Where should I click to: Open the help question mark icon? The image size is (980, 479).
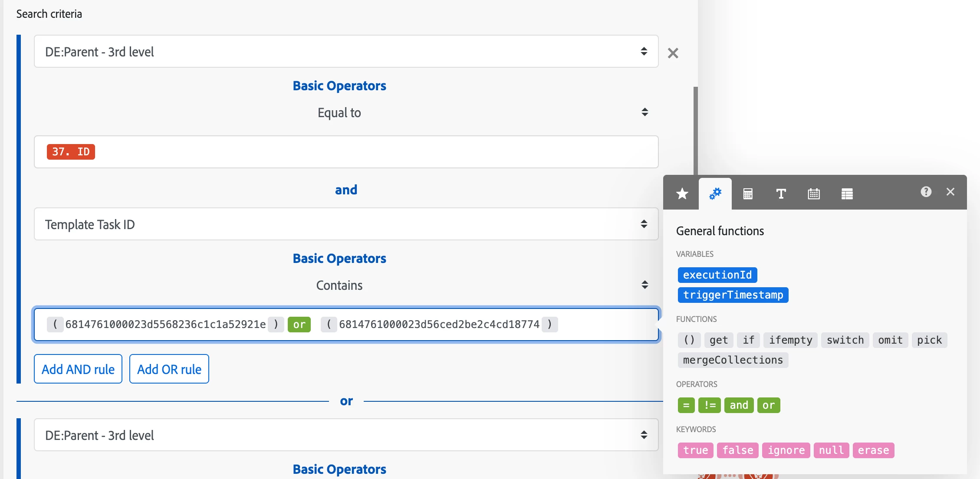pyautogui.click(x=926, y=192)
